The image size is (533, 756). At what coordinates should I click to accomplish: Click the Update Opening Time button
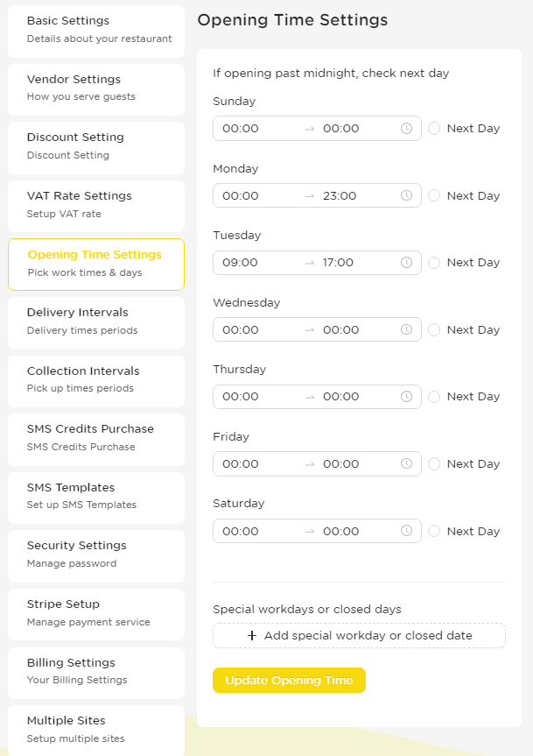pyautogui.click(x=289, y=680)
